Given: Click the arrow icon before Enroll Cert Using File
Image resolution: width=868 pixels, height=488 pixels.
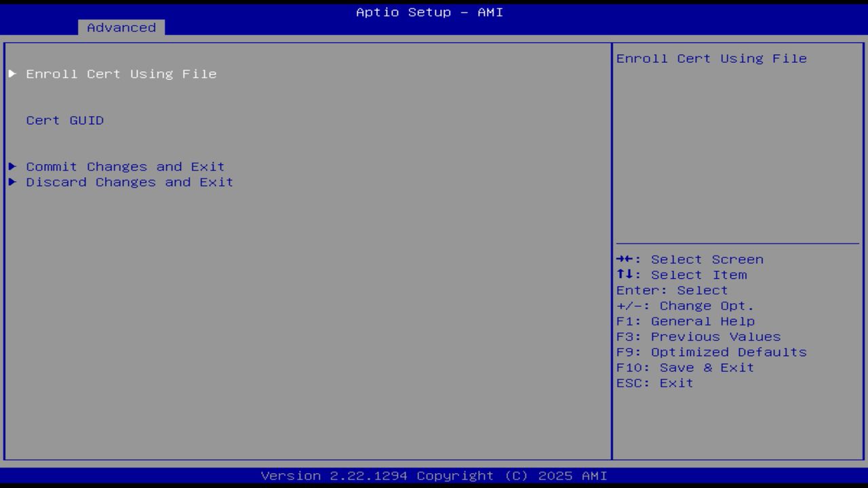Looking at the screenshot, I should click(x=12, y=73).
